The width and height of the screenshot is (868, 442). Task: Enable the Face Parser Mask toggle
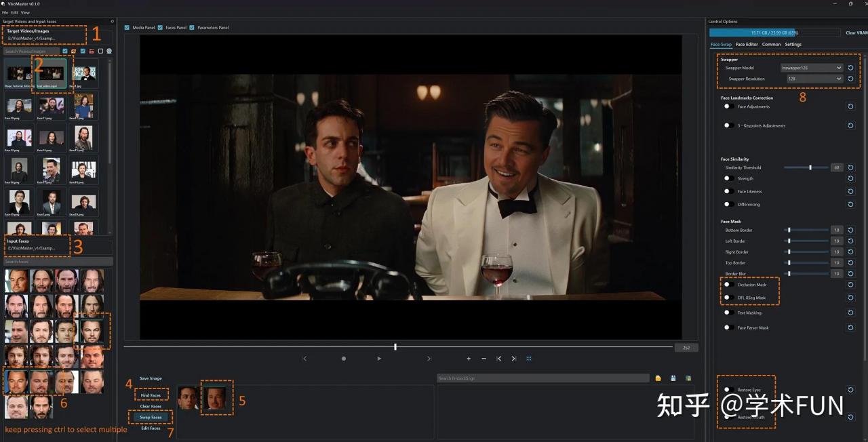tap(728, 327)
